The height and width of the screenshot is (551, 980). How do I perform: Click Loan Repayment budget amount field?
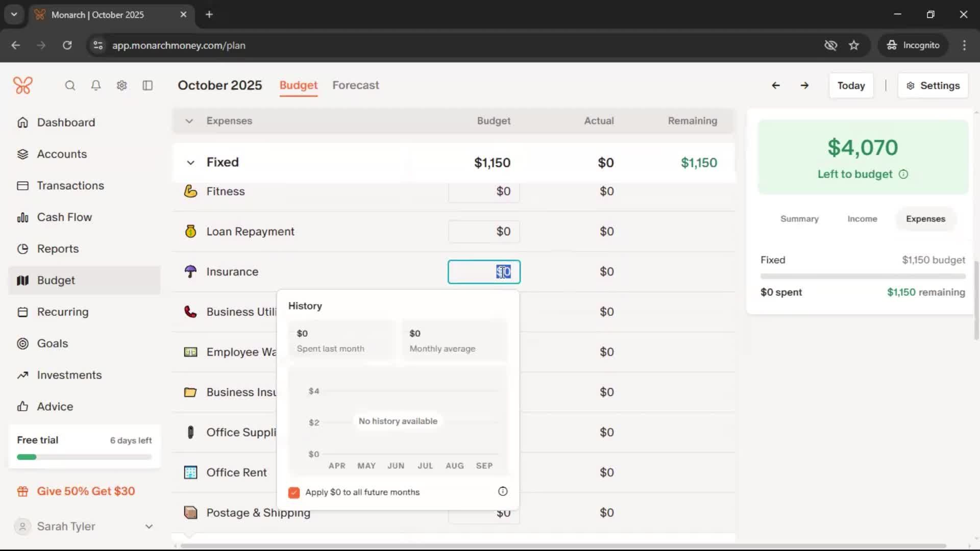tap(484, 232)
